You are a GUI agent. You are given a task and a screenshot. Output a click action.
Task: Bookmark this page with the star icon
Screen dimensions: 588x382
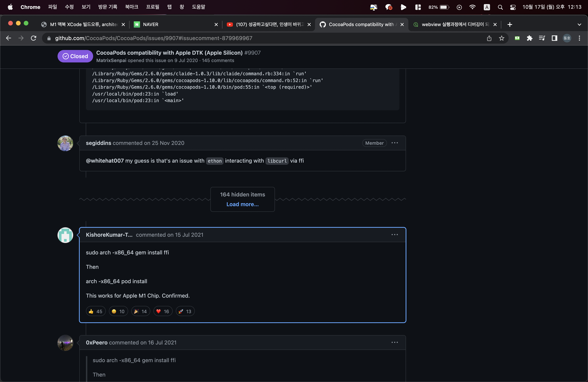(501, 38)
